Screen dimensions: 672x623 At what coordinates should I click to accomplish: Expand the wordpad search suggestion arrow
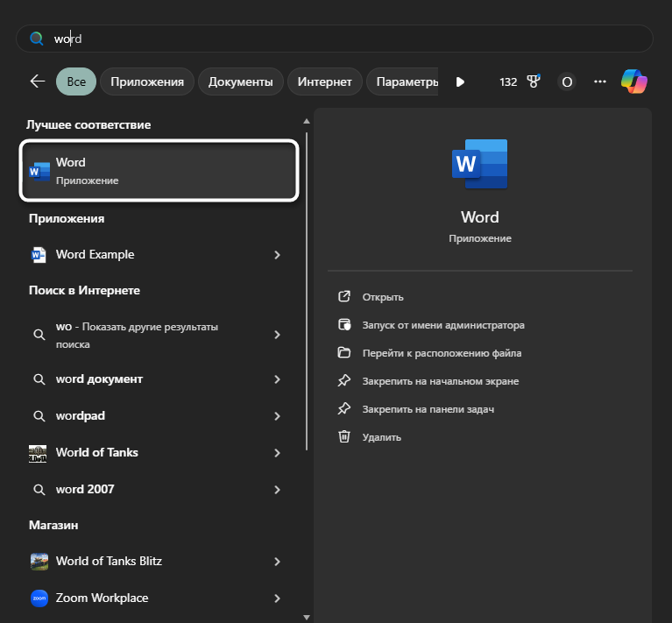pyautogui.click(x=277, y=416)
